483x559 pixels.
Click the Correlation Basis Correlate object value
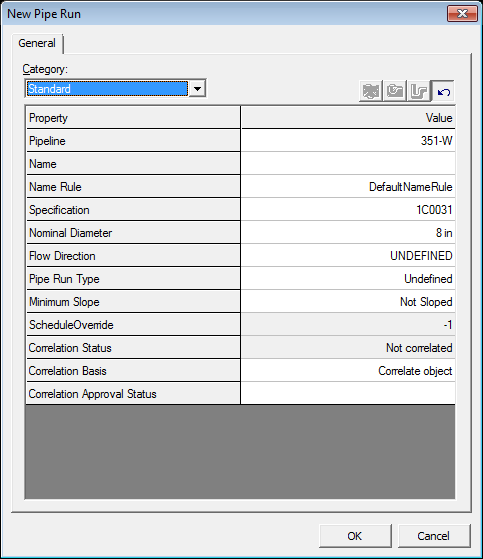point(348,371)
